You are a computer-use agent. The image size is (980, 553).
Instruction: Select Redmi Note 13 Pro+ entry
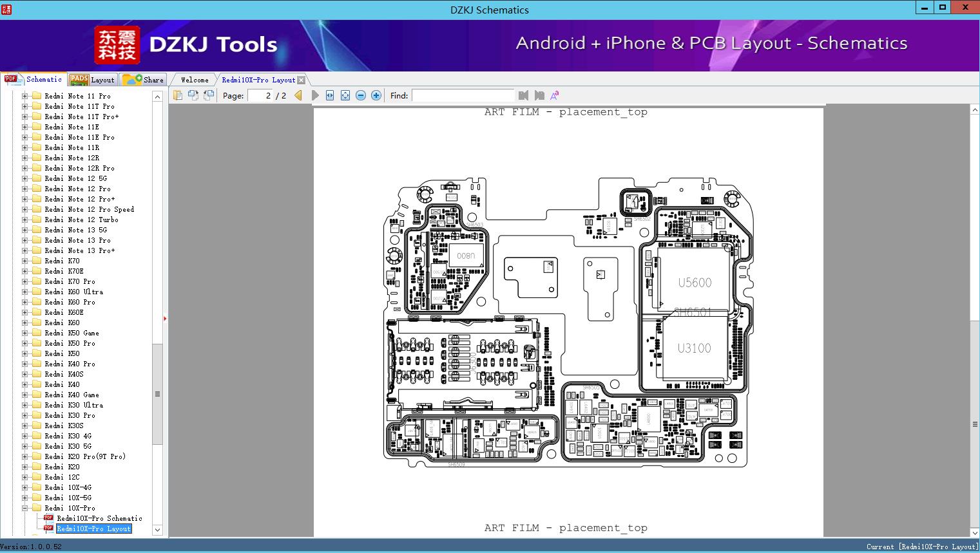click(80, 250)
